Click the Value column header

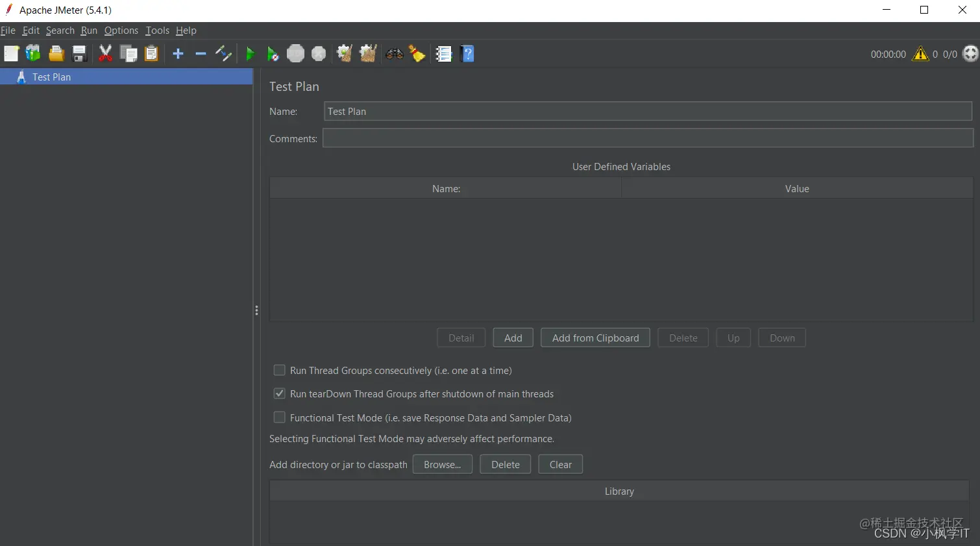coord(797,188)
